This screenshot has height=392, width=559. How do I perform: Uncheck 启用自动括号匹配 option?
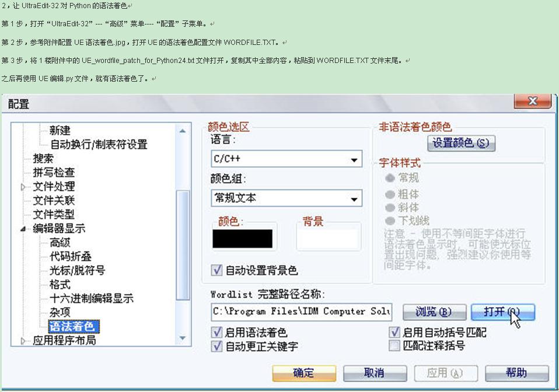pos(394,332)
